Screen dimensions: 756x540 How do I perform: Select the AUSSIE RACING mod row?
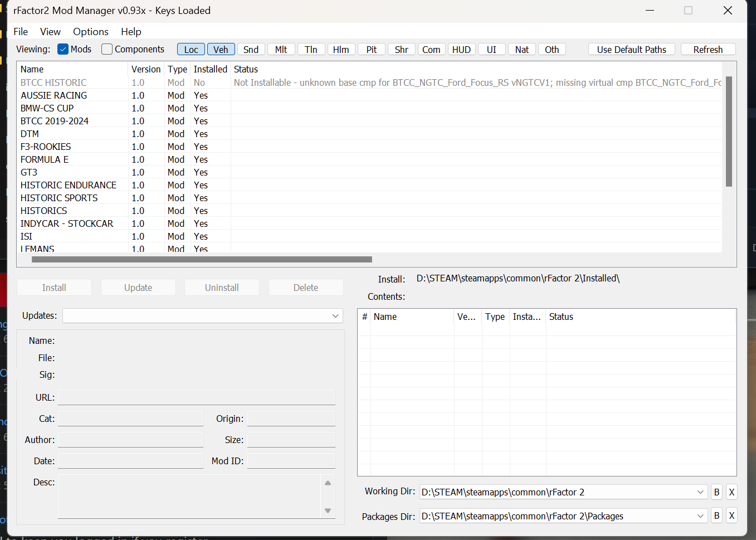[x=369, y=95]
